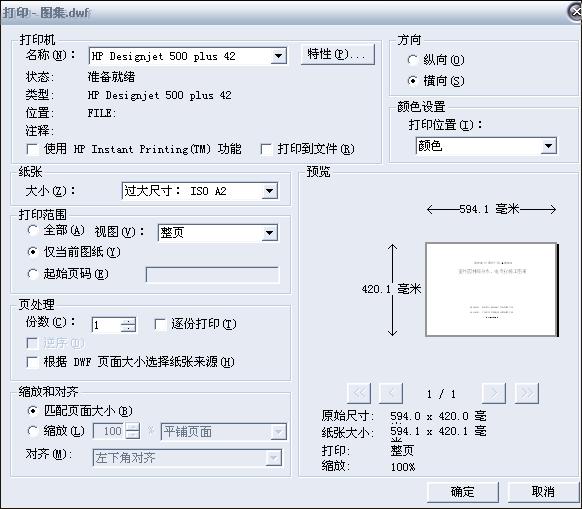The image size is (582, 509).
Task: Click the page preview thumbnail
Action: coord(491,290)
